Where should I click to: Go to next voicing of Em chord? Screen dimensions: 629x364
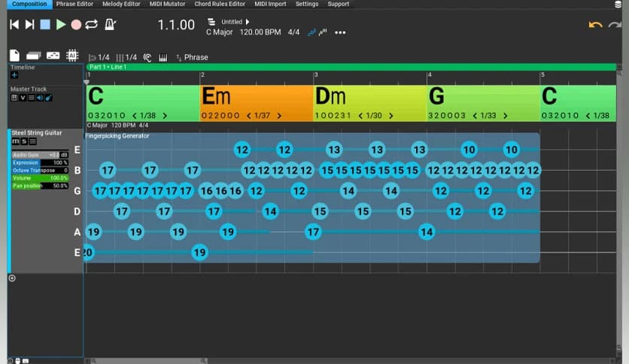[x=279, y=116]
